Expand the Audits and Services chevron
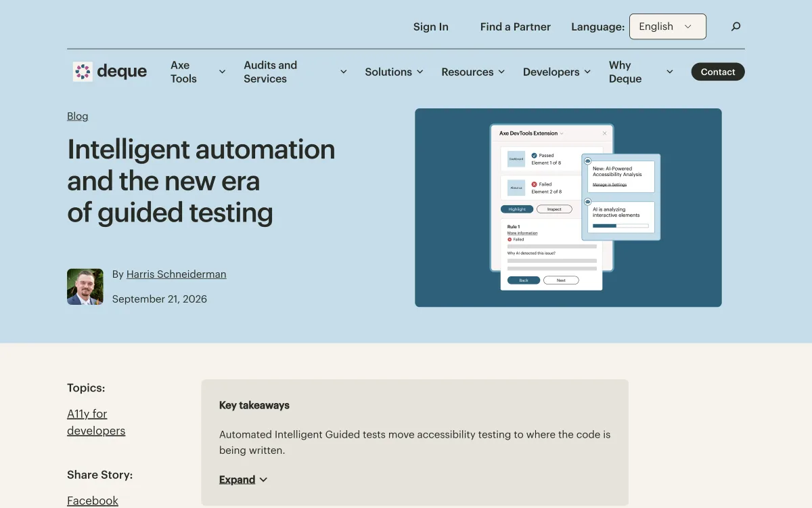 (x=343, y=72)
